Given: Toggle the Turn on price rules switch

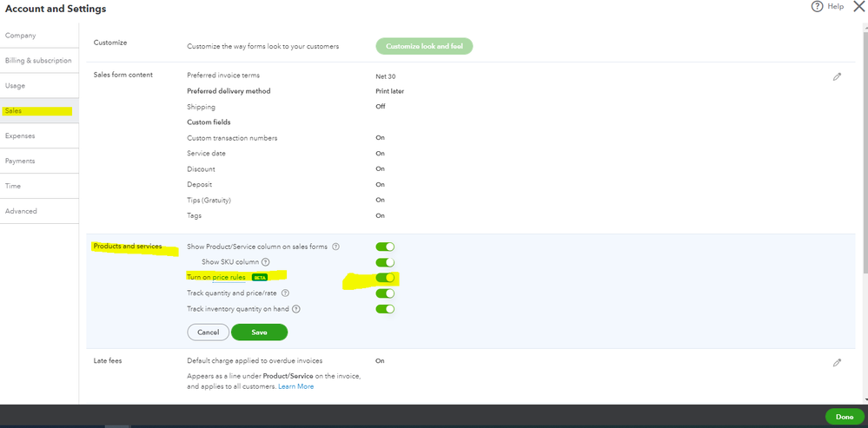Looking at the screenshot, I should (385, 278).
